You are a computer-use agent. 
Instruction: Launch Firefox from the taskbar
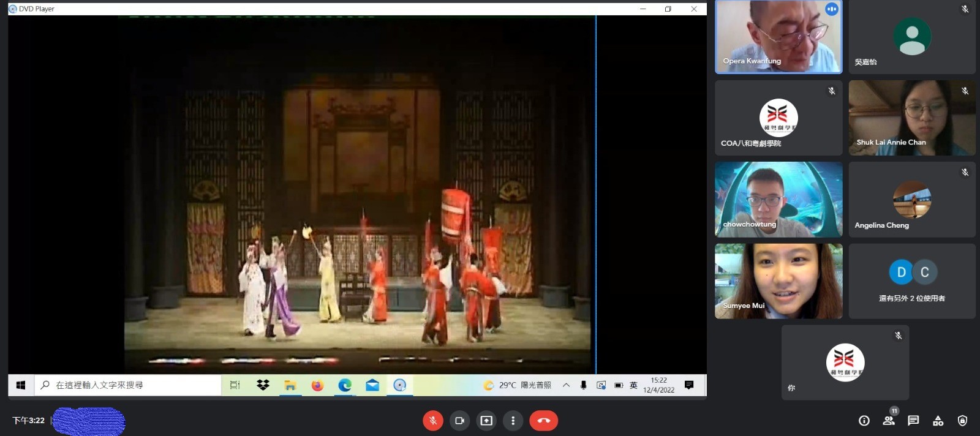click(x=317, y=385)
